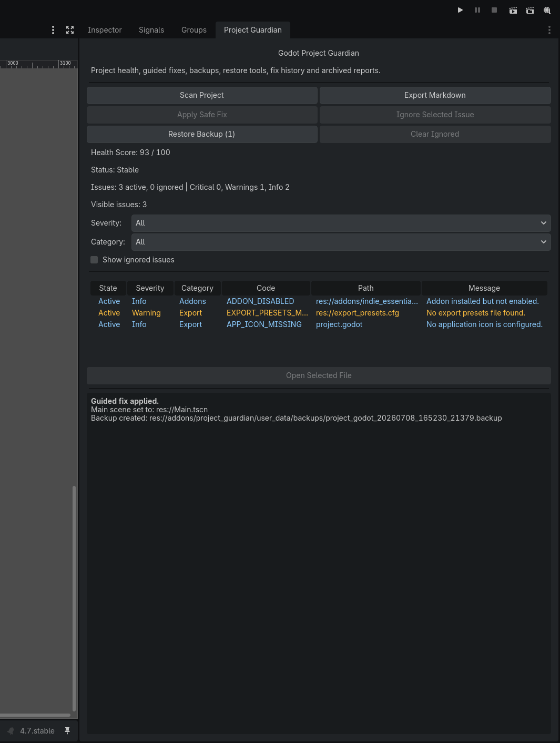The width and height of the screenshot is (560, 743).
Task: Open the viewport three-dot menu beside expand icon
Action: coord(53,30)
